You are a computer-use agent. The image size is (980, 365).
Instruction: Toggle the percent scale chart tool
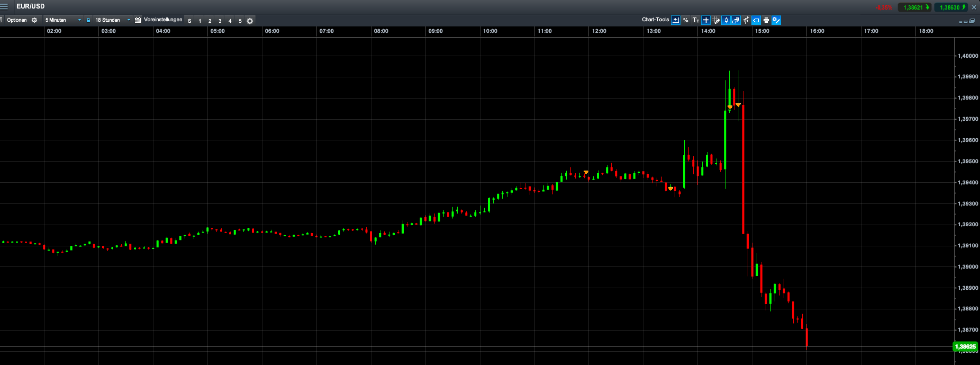point(686,20)
